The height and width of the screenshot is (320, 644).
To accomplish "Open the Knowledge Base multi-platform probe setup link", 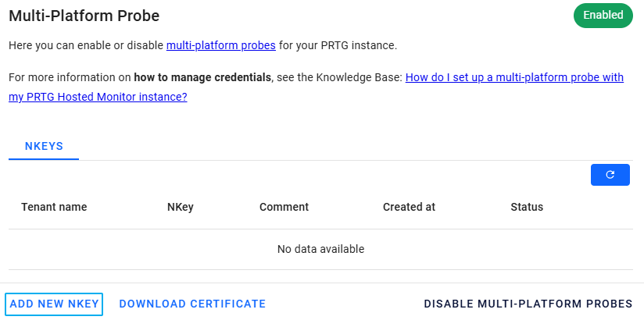I will click(x=513, y=78).
